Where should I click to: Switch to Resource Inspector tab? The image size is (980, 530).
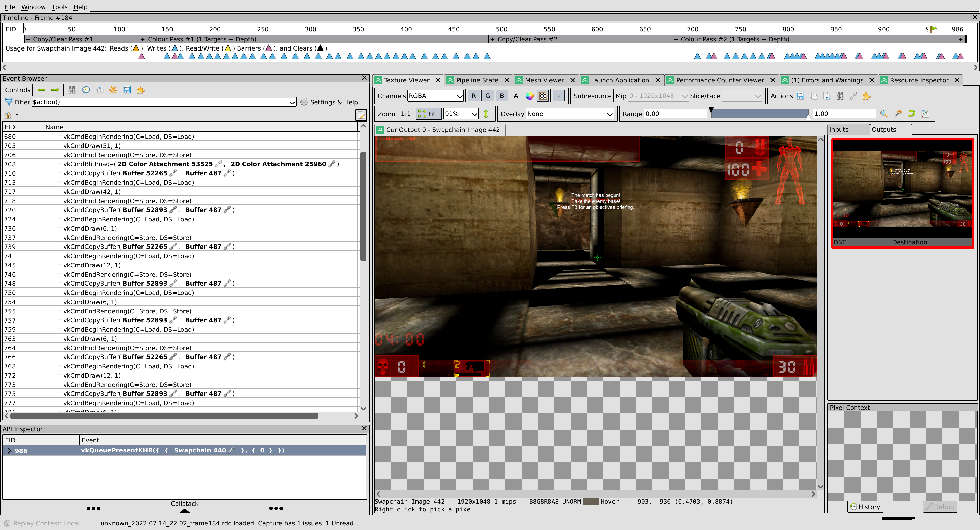point(919,80)
